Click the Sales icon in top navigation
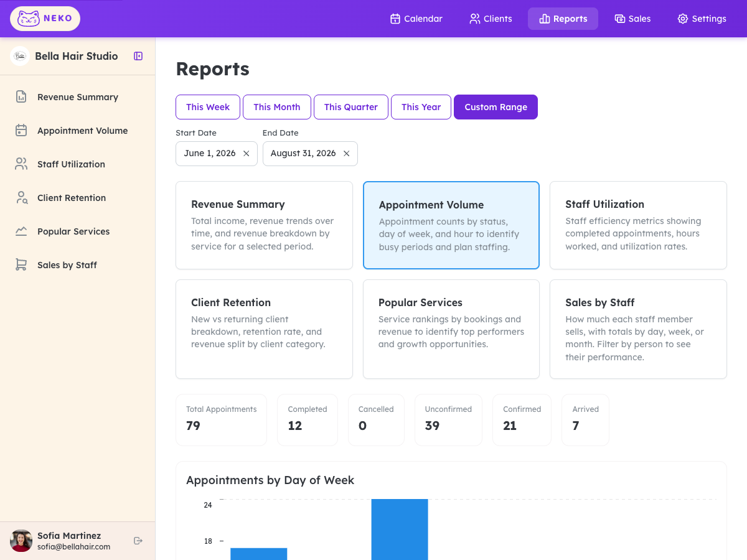The height and width of the screenshot is (560, 747). (x=619, y=19)
